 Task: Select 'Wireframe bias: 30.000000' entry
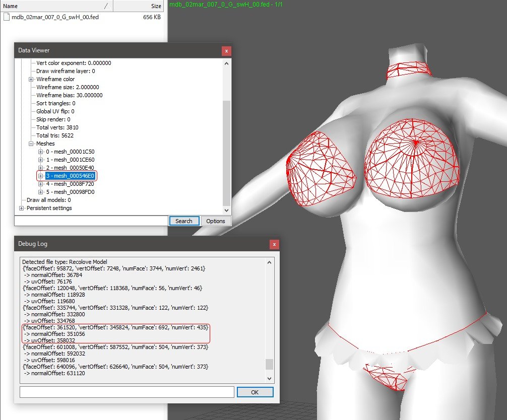(69, 95)
